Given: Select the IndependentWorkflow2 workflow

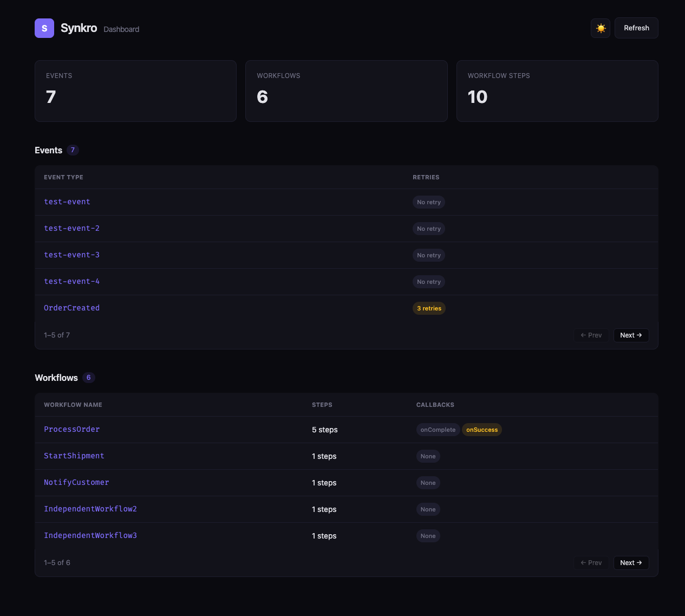Looking at the screenshot, I should click(90, 509).
